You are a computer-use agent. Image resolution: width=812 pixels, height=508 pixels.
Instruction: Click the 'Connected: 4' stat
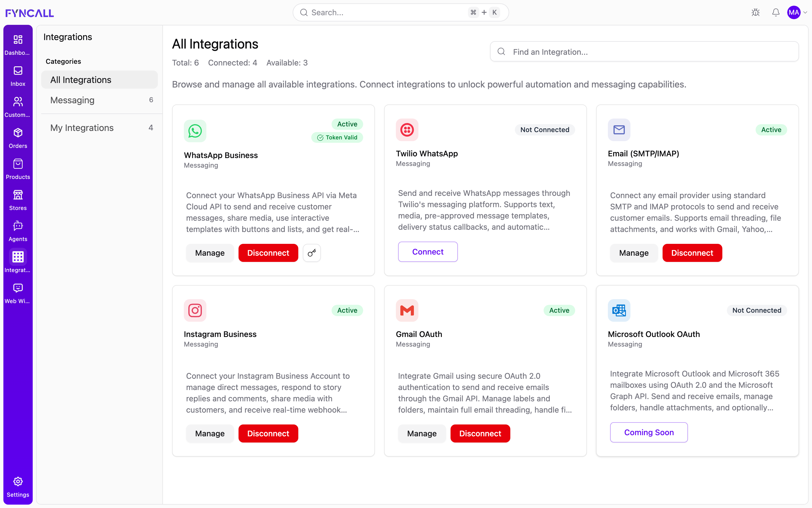233,63
